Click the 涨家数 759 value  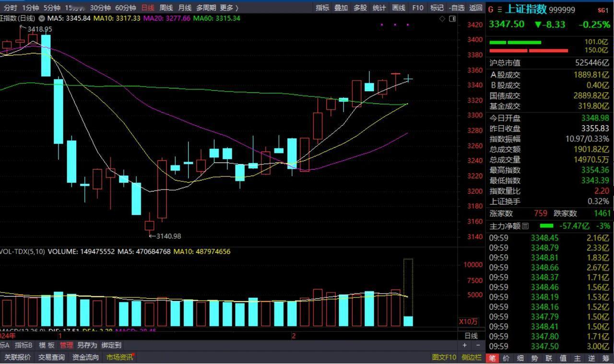(540, 213)
